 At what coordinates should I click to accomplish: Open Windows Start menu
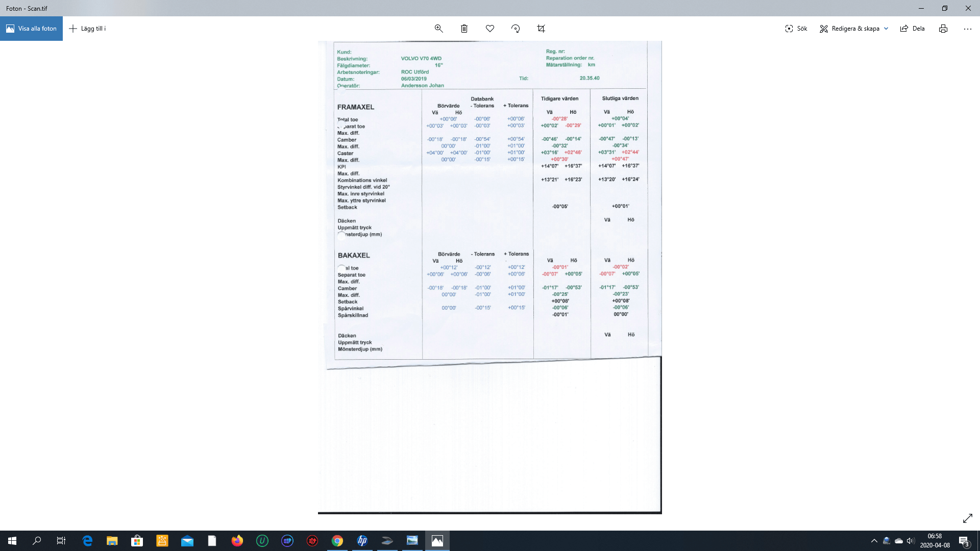tap(12, 541)
